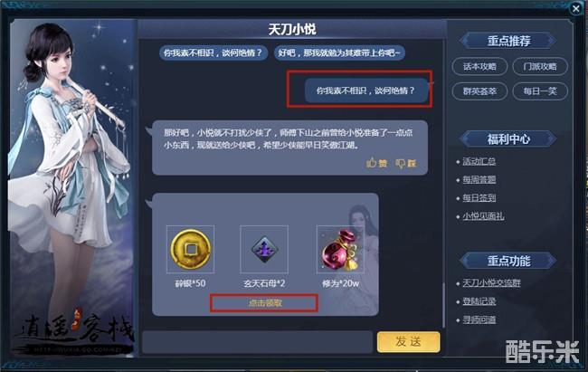
Task: Choose quick reply 好吧，那我就勉为其难带上你吧
Action: click(339, 52)
